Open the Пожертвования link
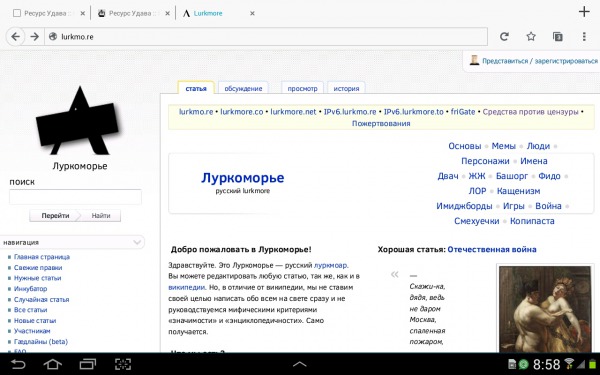Image resolution: width=600 pixels, height=375 pixels. click(381, 123)
